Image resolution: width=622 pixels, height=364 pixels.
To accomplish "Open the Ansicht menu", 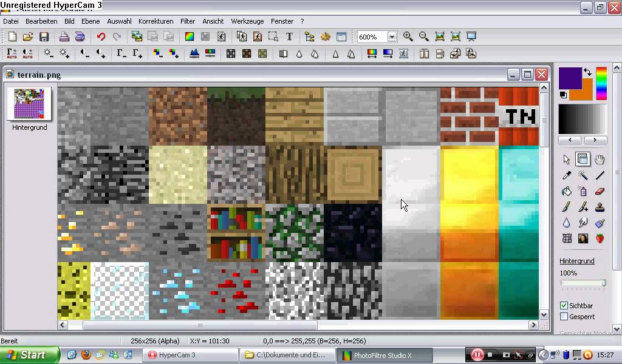I will (213, 21).
